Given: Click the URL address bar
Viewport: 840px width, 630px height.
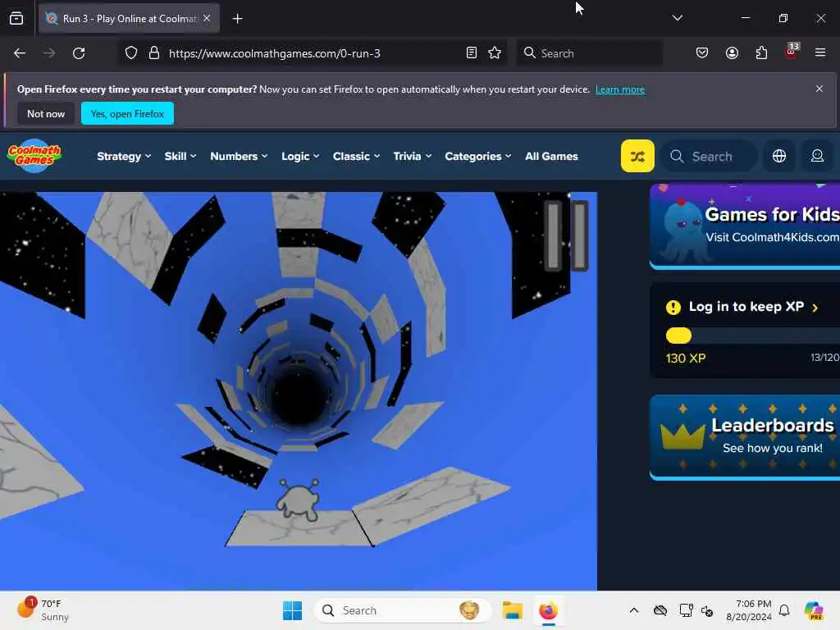Looking at the screenshot, I should [x=311, y=53].
